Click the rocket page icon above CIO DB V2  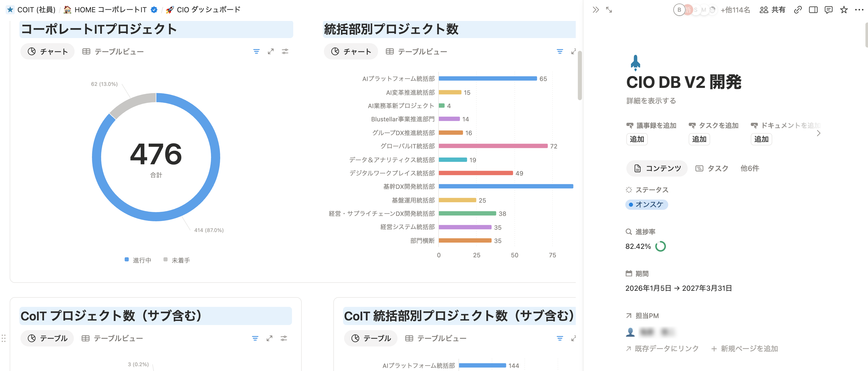[x=635, y=63]
